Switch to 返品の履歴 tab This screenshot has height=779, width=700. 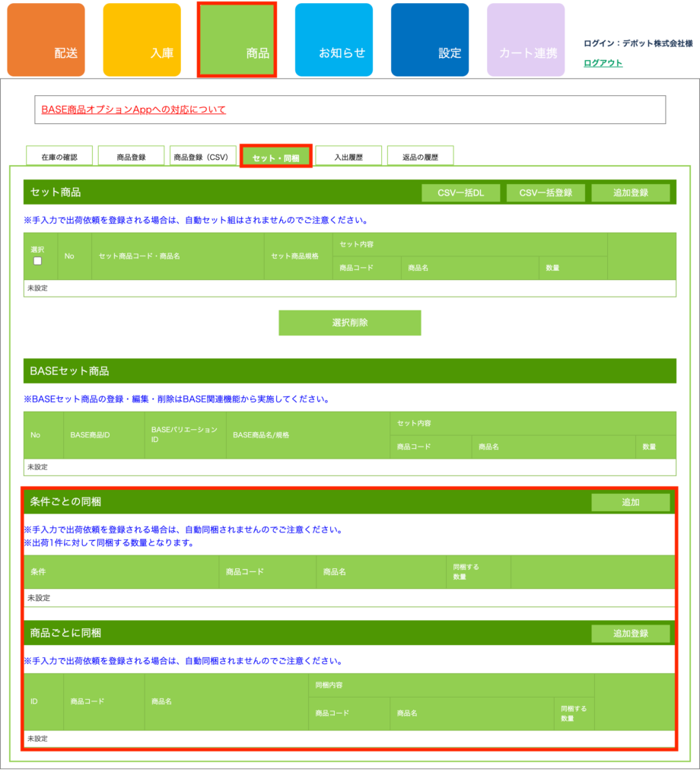(x=420, y=157)
